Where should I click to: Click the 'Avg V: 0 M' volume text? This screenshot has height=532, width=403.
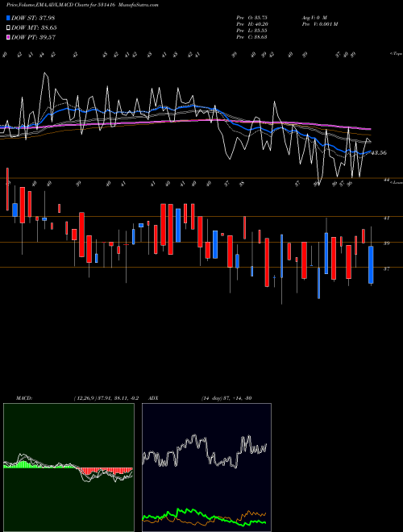click(x=314, y=17)
